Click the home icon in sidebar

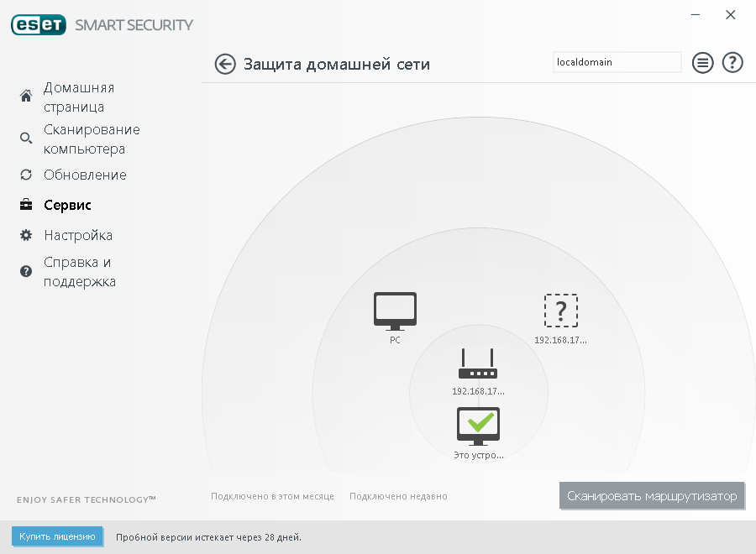point(26,96)
